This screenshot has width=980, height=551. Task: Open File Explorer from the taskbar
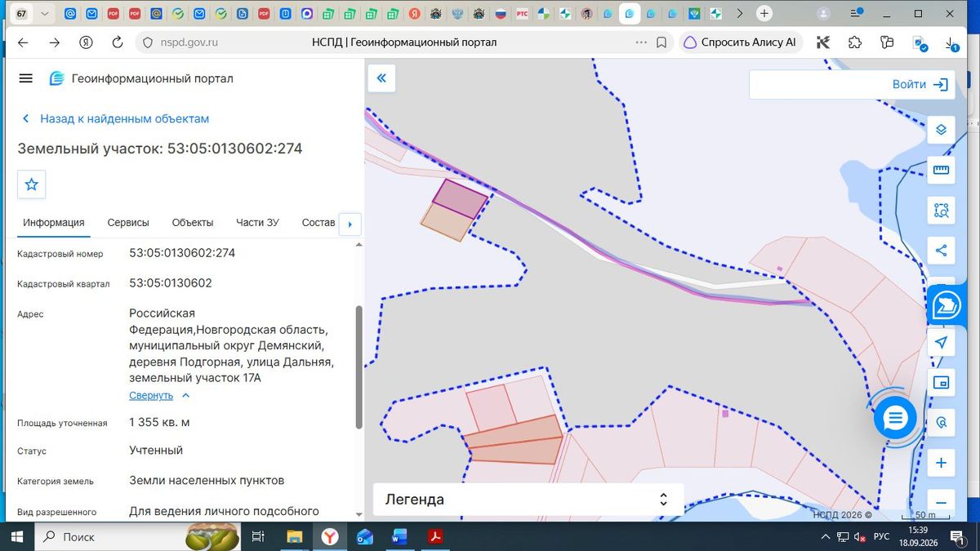click(x=294, y=536)
